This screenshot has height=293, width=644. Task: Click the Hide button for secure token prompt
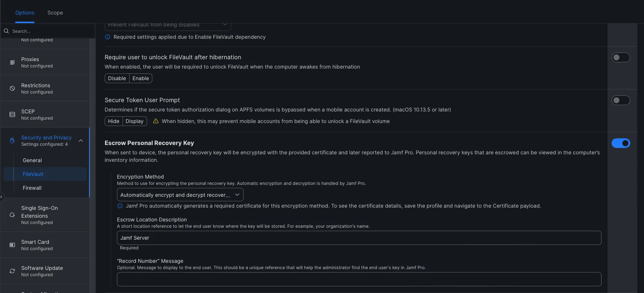[114, 121]
